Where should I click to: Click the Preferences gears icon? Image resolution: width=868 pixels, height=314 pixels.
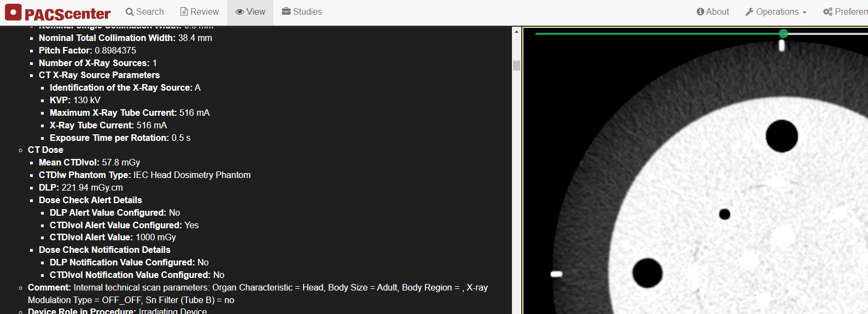point(828,12)
